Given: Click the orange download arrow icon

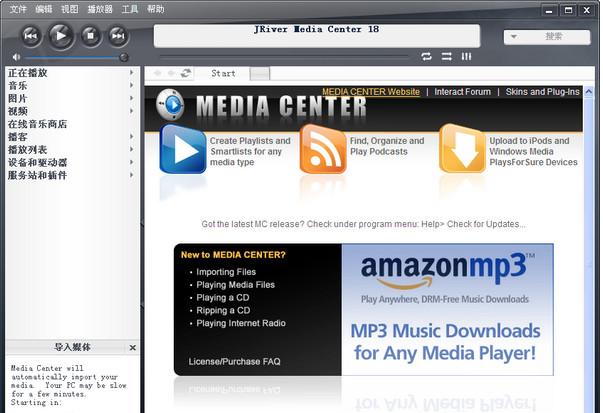Looking at the screenshot, I should [x=462, y=150].
